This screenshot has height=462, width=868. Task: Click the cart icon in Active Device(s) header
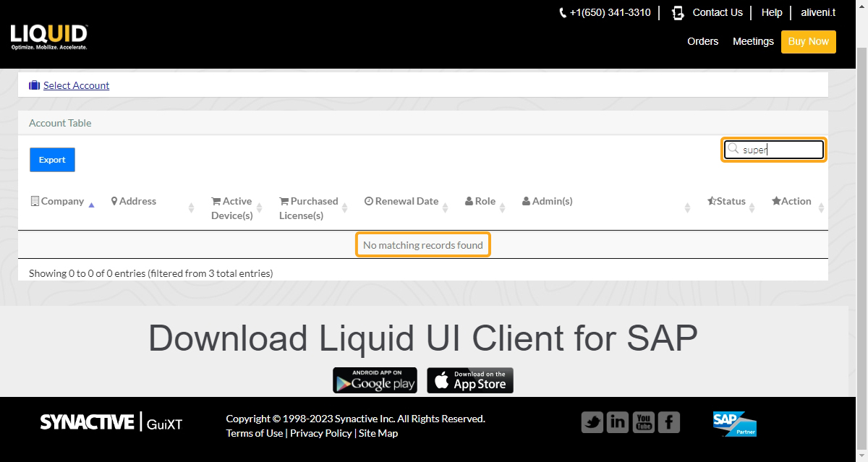[216, 201]
